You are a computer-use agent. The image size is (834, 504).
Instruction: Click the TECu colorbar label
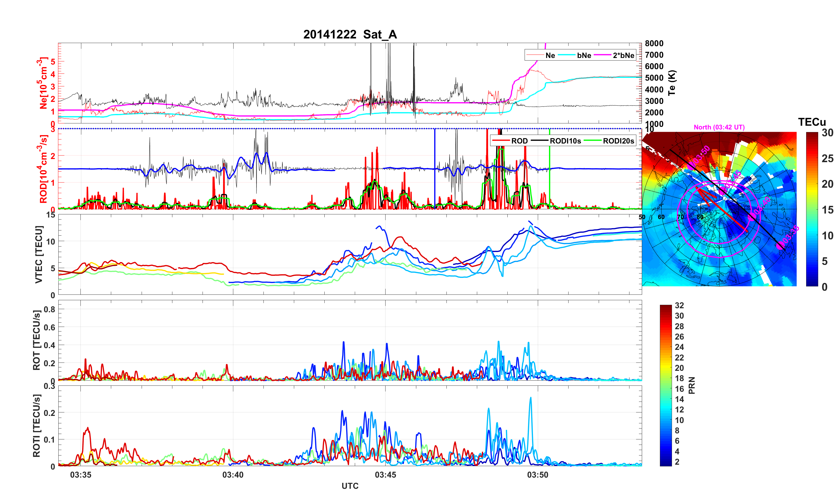(x=812, y=122)
